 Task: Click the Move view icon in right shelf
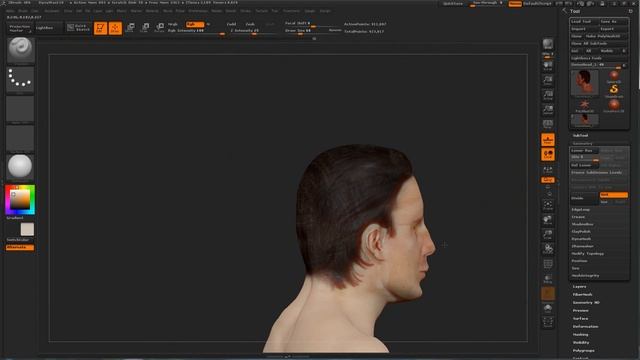(x=548, y=220)
